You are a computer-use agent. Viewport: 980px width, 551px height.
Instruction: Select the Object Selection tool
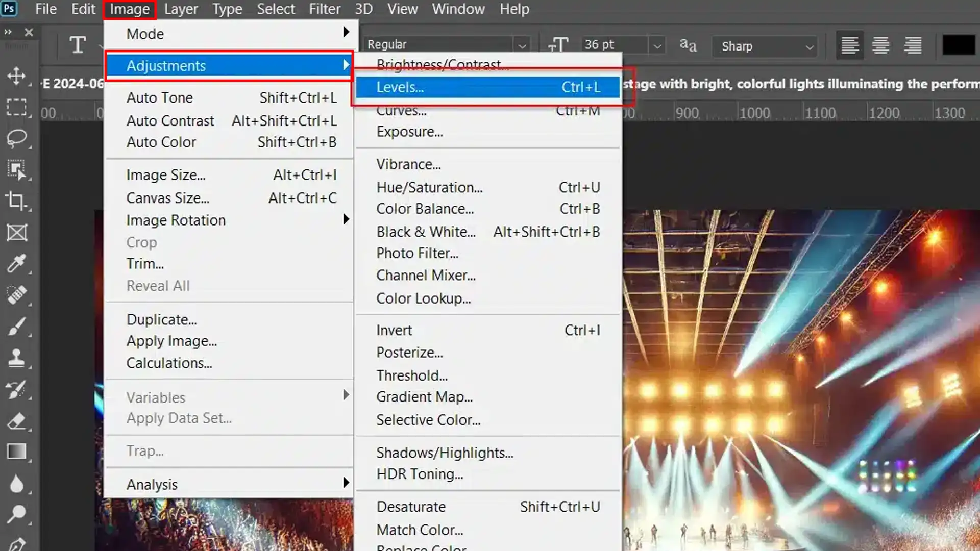(17, 170)
